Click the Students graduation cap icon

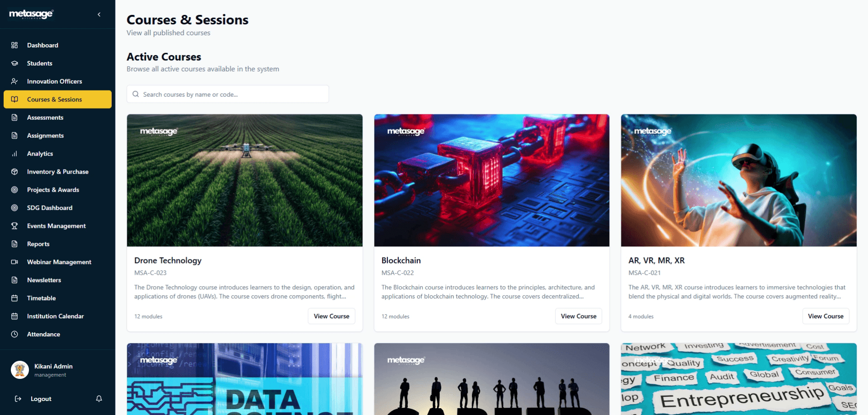coord(14,63)
